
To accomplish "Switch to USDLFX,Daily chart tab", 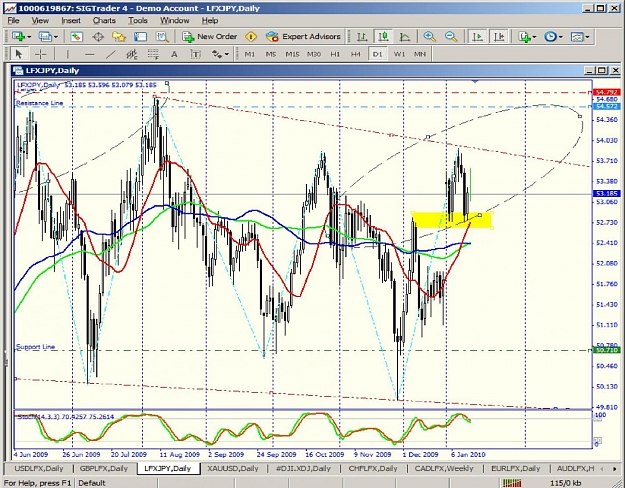I will click(x=39, y=468).
